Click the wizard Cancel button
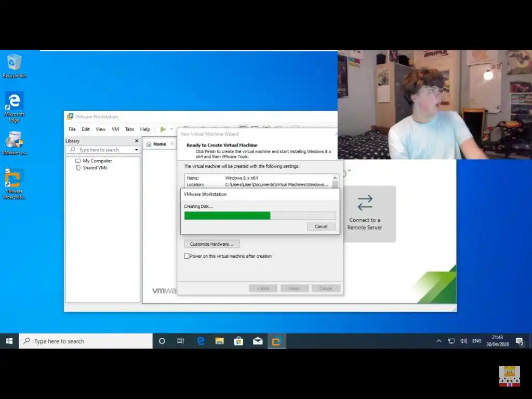532x399 pixels. [x=326, y=288]
